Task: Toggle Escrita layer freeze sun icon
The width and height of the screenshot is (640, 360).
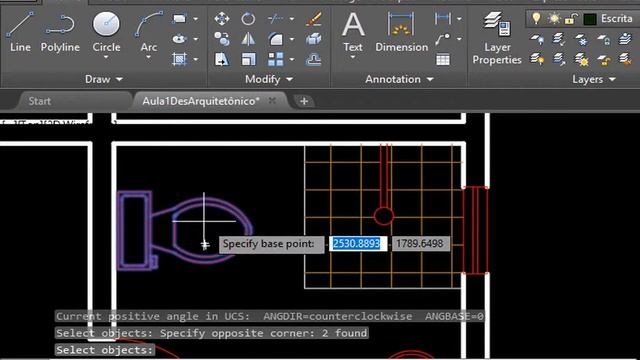Action: 554,18
